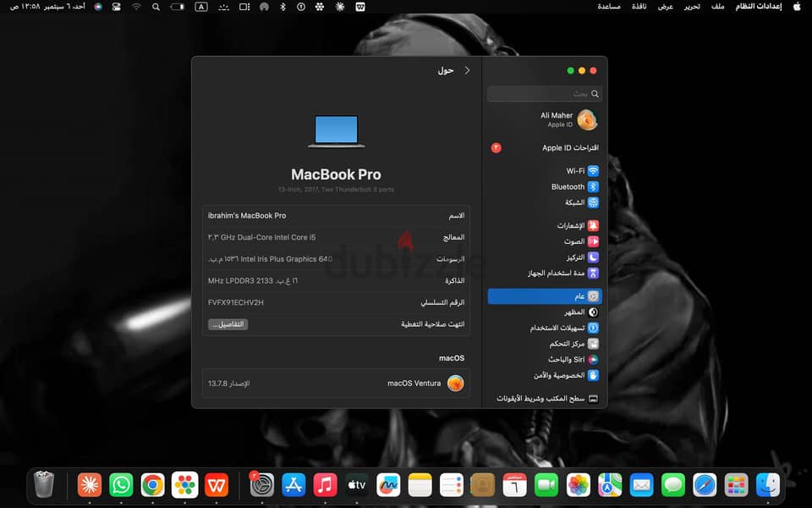Open WhatsApp from the Dock
The height and width of the screenshot is (508, 812).
(121, 486)
